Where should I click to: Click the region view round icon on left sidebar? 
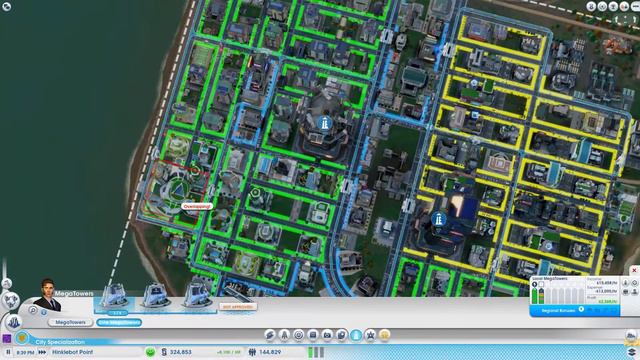coord(11,301)
